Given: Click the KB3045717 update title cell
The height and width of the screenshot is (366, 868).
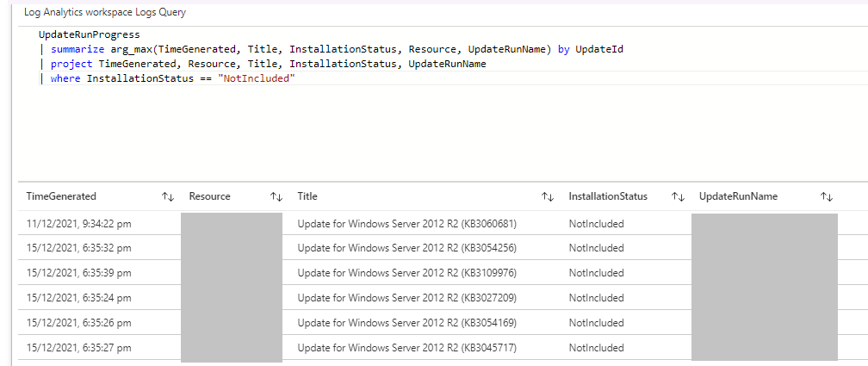Looking at the screenshot, I should (406, 348).
